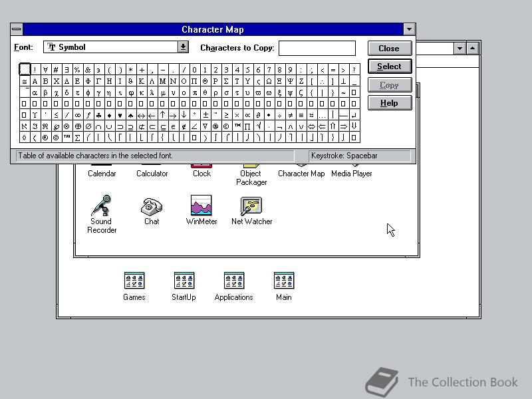Select the double right arrow ⇒ cell

pyautogui.click(x=343, y=126)
